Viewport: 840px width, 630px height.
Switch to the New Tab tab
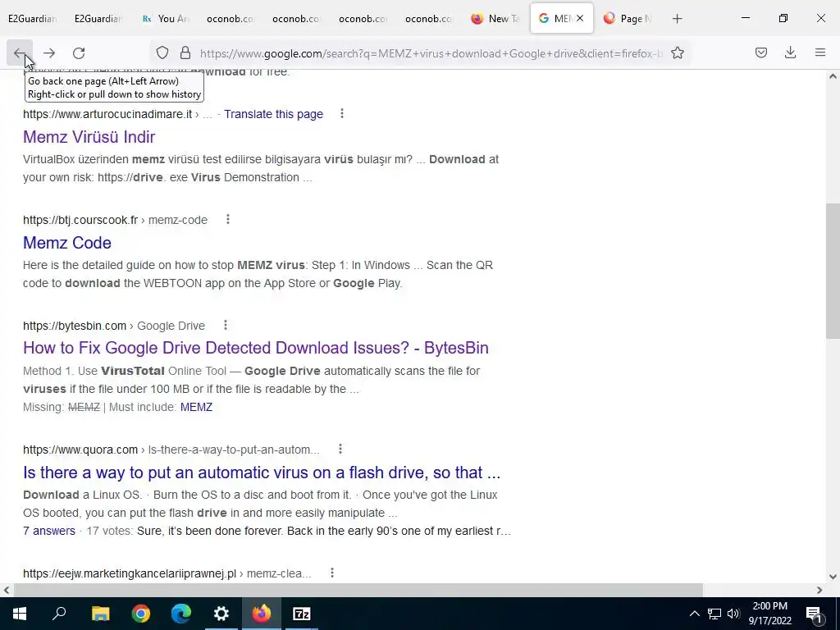[495, 19]
